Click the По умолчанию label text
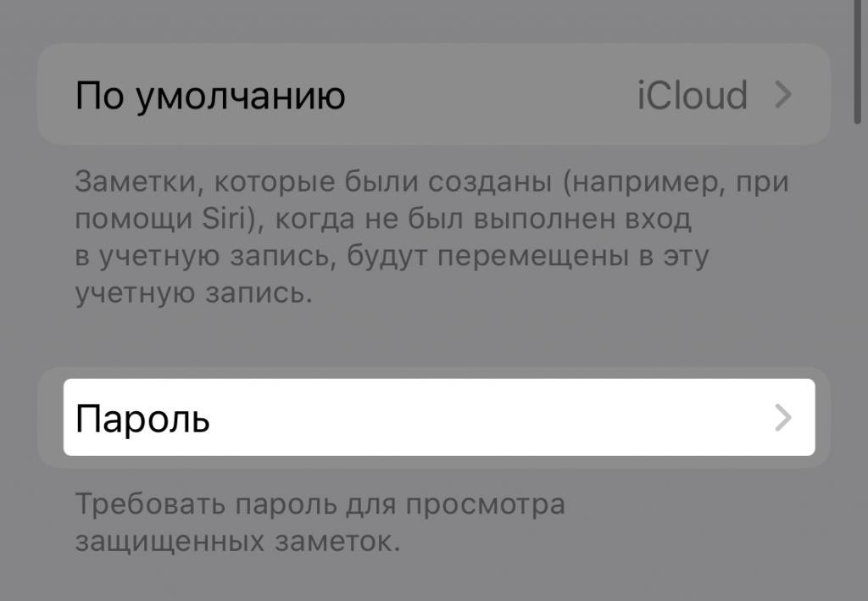This screenshot has width=868, height=601. point(210,96)
